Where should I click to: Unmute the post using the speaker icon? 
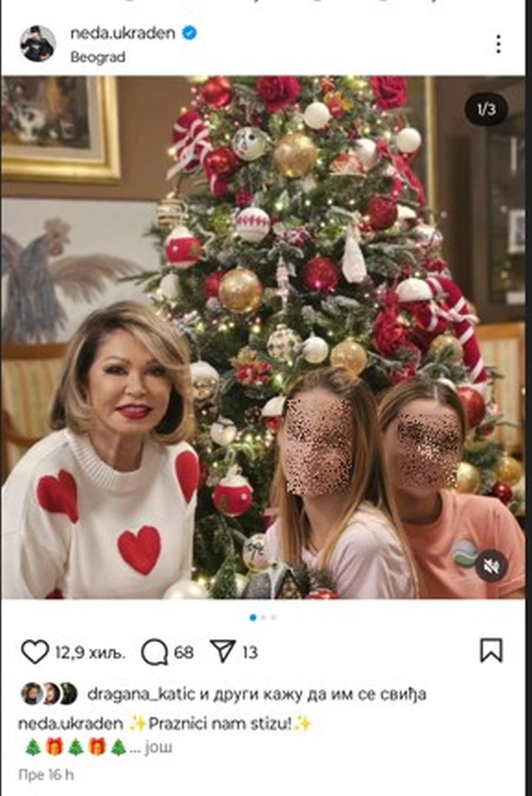[x=492, y=567]
